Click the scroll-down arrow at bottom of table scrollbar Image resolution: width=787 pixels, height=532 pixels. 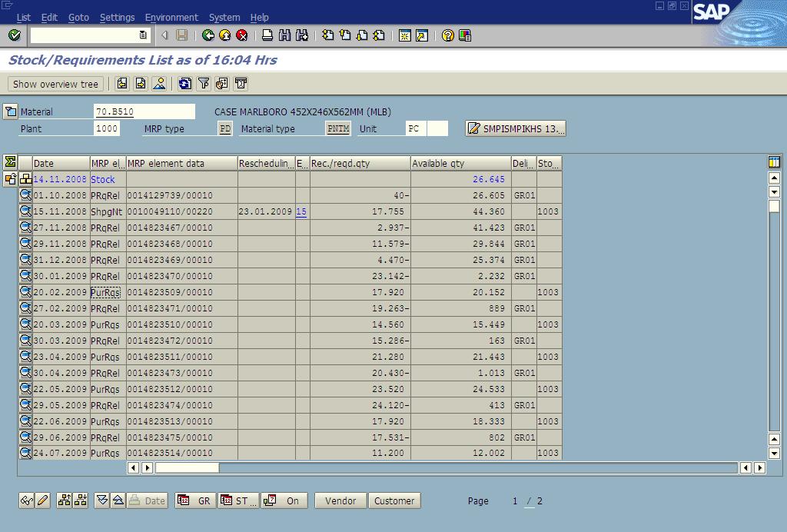point(774,453)
